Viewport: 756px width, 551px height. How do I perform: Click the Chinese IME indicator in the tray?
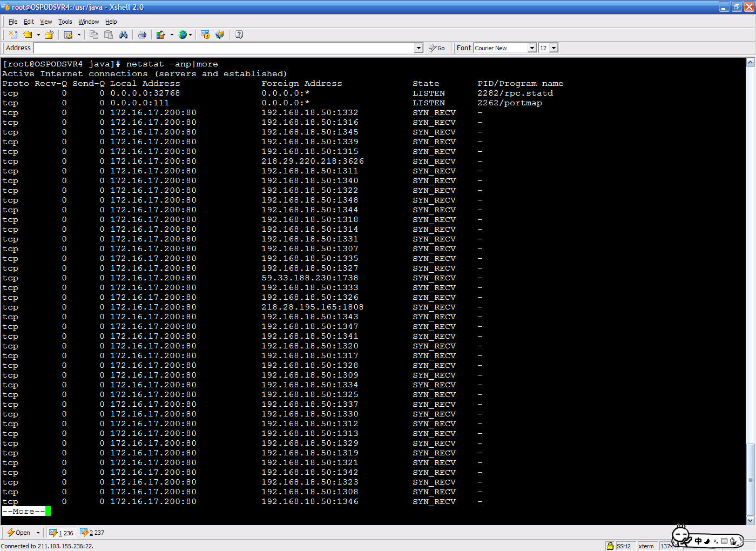click(698, 541)
